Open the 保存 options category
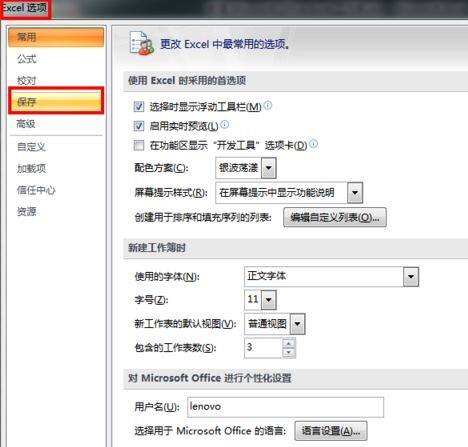Viewport: 468px width, 447px height. (x=56, y=101)
